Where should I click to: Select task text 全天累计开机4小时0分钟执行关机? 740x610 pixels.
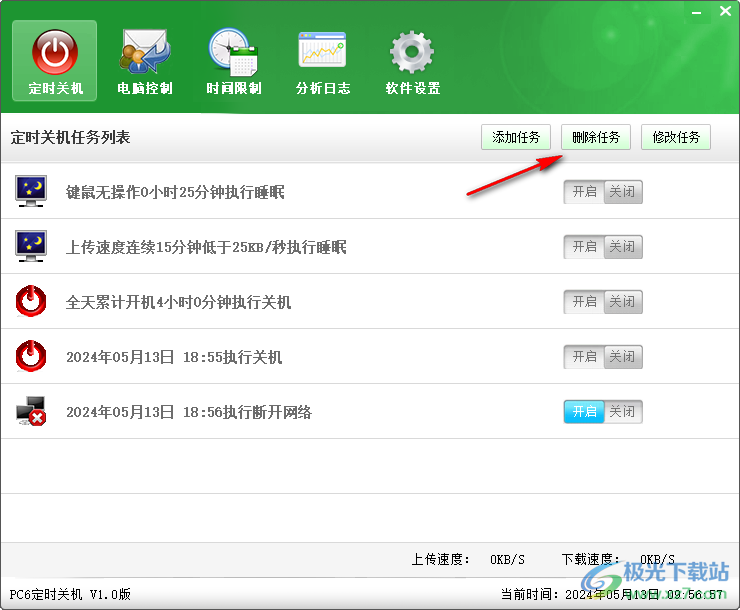(x=178, y=302)
